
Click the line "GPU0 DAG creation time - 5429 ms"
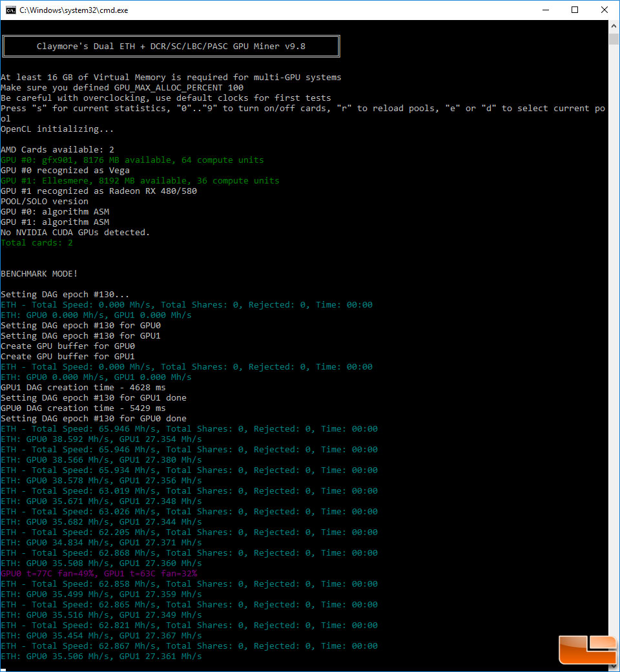tap(83, 408)
